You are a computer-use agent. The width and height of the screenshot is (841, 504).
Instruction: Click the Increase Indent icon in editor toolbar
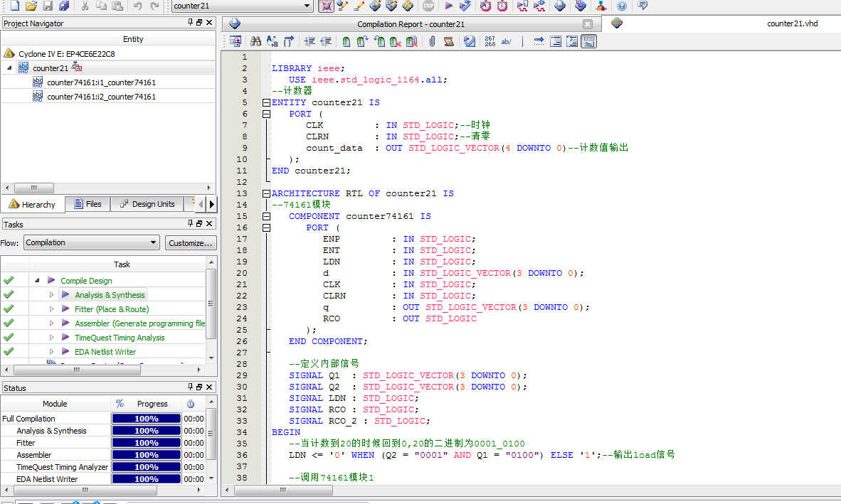[x=309, y=42]
